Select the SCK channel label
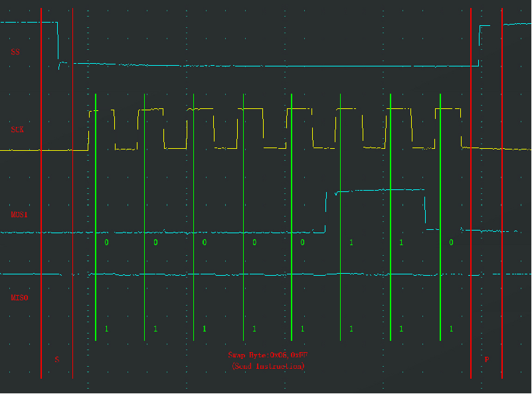Image resolution: width=532 pixels, height=394 pixels. point(17,130)
